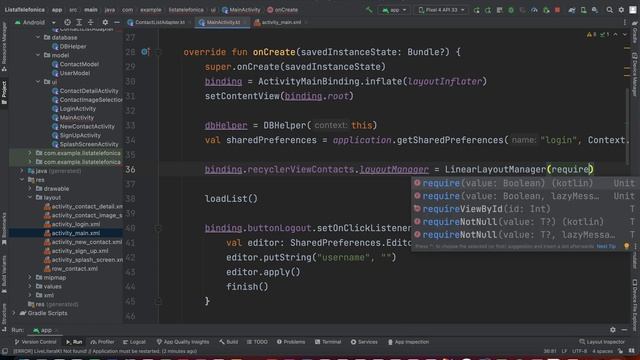Click the override gutter icon on line 28

[x=145, y=52]
